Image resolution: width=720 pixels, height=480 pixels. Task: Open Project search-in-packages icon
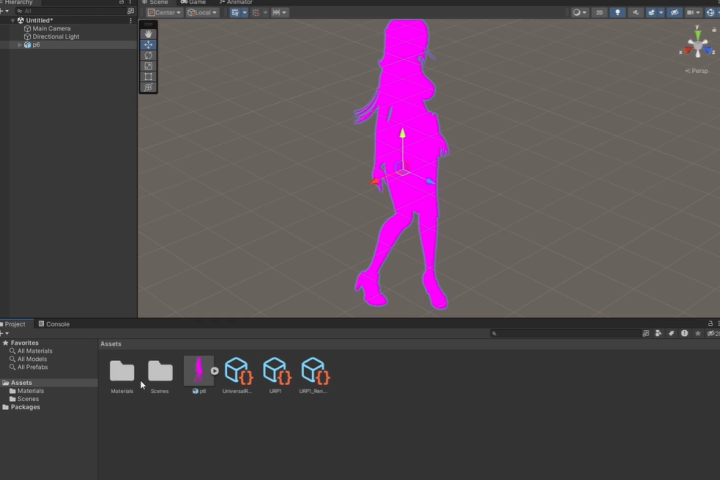click(x=646, y=333)
